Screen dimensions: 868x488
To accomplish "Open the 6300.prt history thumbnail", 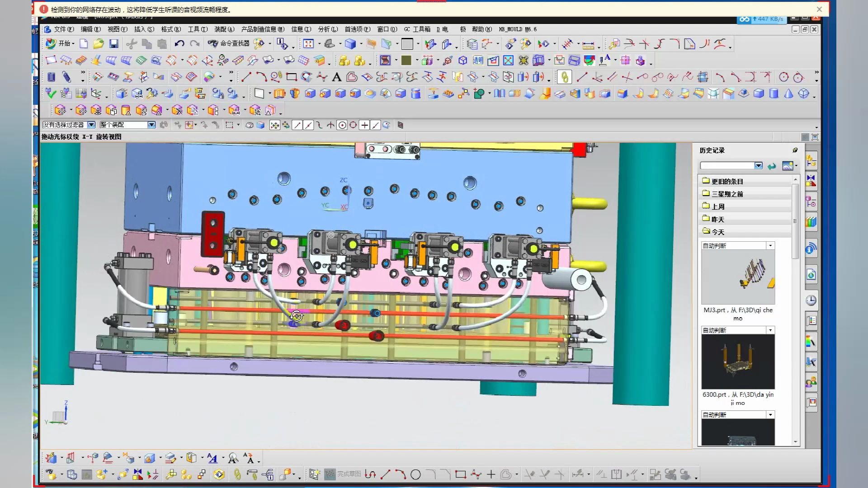I will pos(738,361).
